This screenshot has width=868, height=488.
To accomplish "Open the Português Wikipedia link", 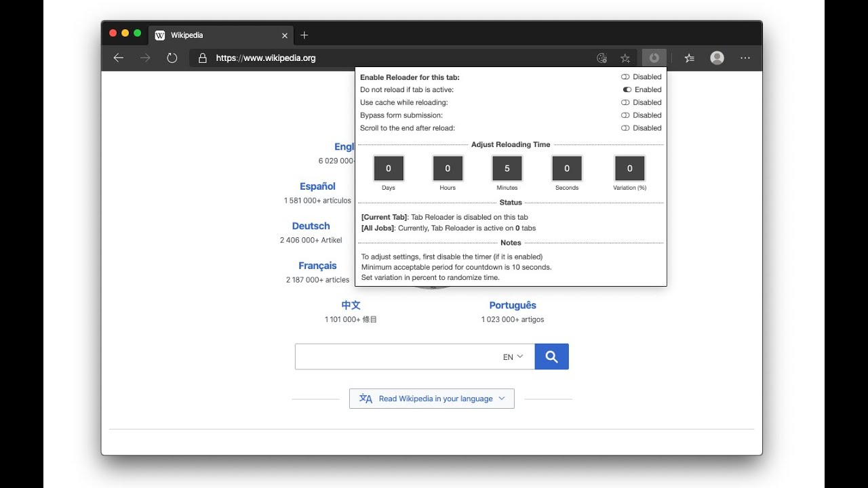I will (513, 306).
